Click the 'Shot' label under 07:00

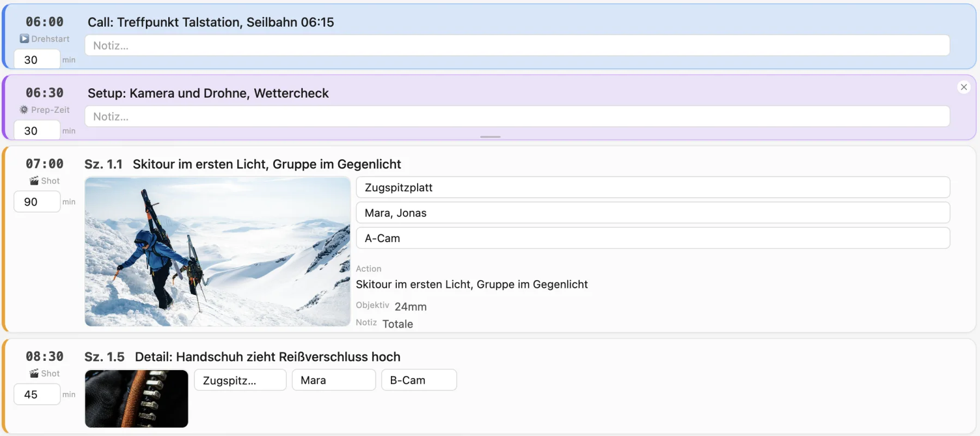[x=51, y=181]
